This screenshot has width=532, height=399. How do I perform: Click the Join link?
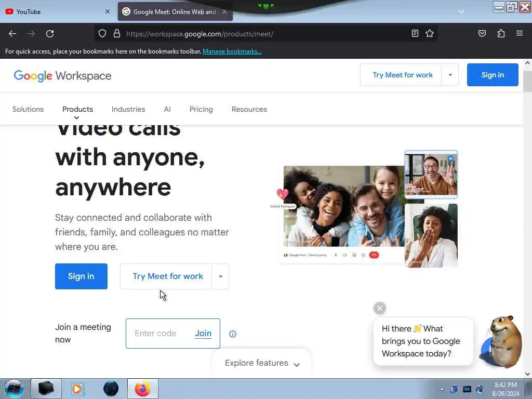pos(203,334)
